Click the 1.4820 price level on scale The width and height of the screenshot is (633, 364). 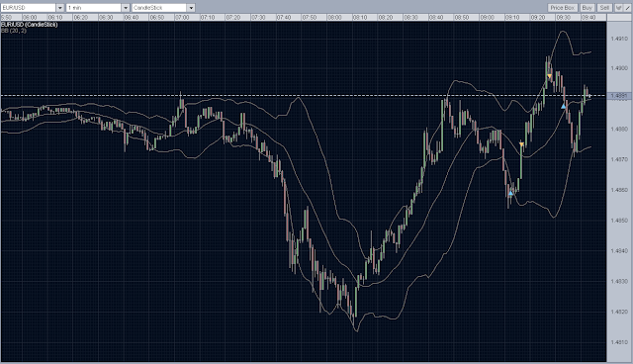coord(619,312)
